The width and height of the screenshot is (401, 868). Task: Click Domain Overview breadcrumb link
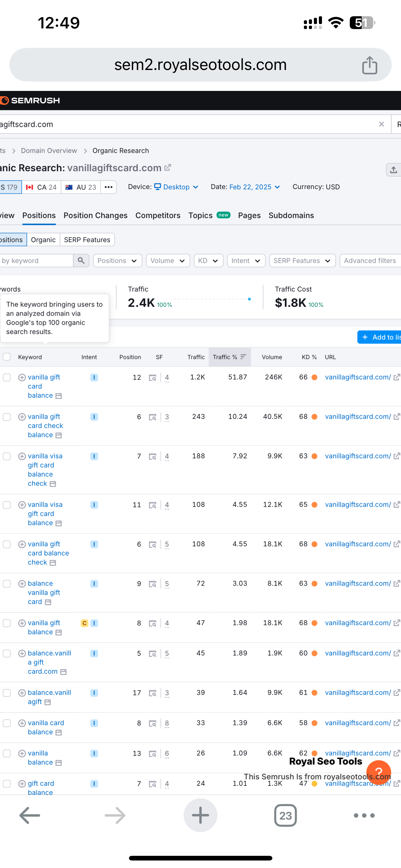(49, 151)
